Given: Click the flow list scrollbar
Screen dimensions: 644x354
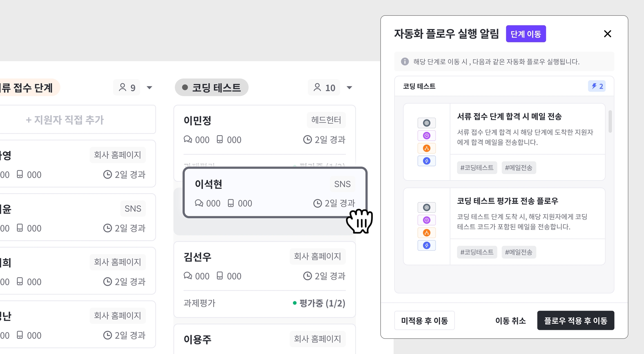Looking at the screenshot, I should tap(610, 122).
